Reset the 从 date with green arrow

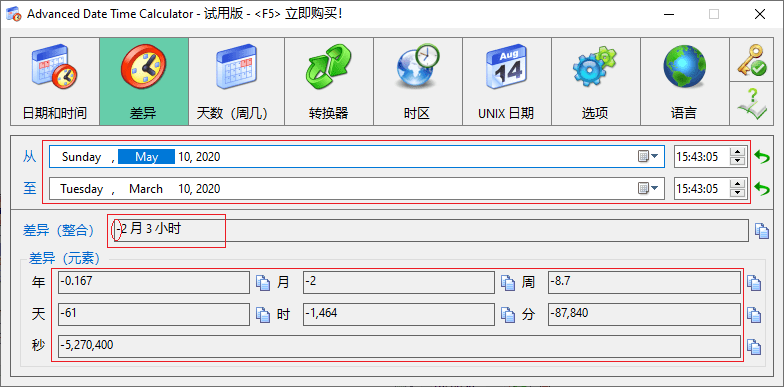click(x=762, y=157)
